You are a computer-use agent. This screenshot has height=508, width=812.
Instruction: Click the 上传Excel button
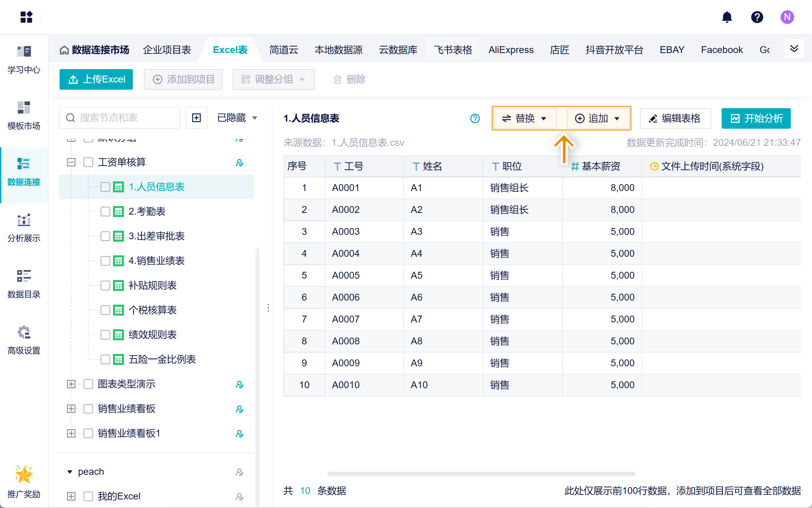(x=96, y=79)
